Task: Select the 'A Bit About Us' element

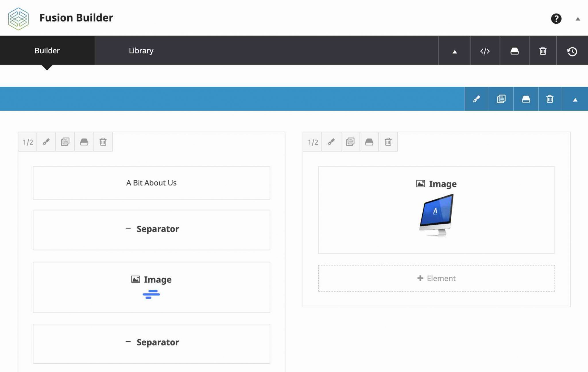Action: pyautogui.click(x=152, y=183)
